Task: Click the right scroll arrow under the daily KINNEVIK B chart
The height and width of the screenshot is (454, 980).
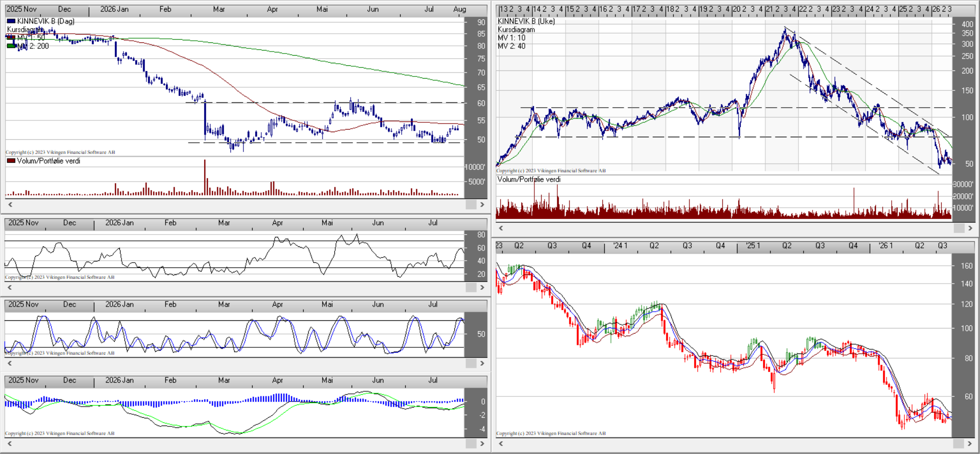Action: pos(482,205)
